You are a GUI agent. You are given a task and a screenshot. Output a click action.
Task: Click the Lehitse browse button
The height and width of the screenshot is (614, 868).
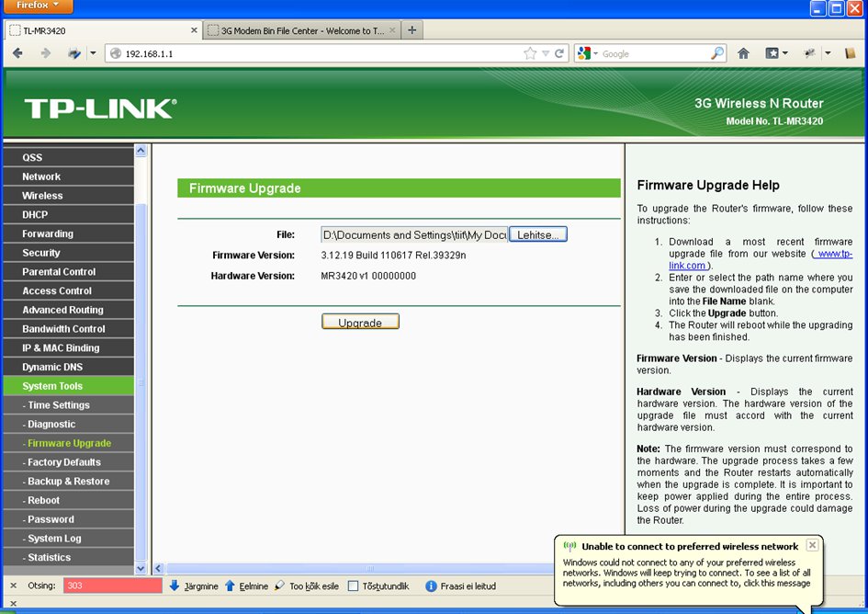[538, 234]
